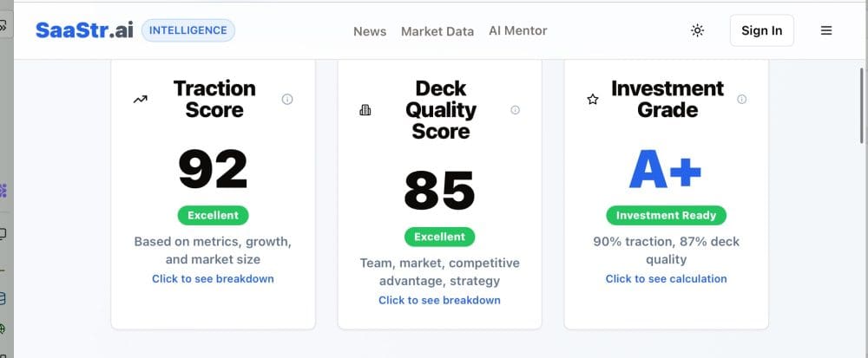
Task: Expand the Deck Quality Score breakdown link
Action: [x=439, y=300]
